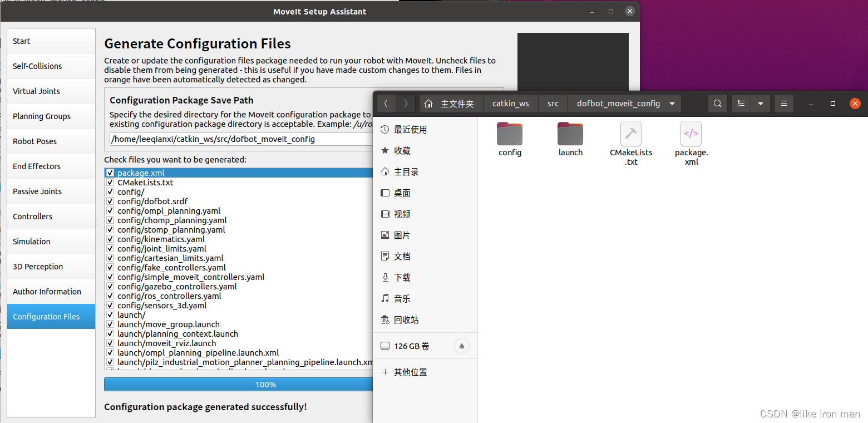Open End Effectors tab
This screenshot has height=423, width=868.
tap(51, 166)
